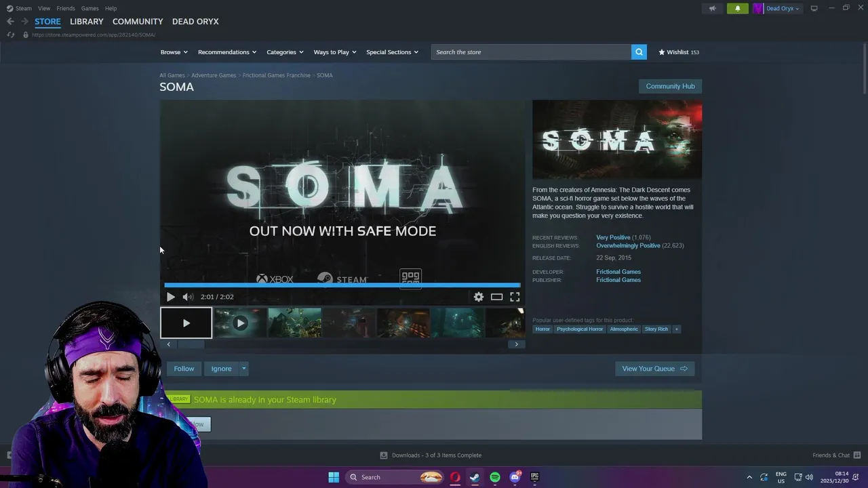
Task: Switch to the COMMUNITY tab
Action: (x=138, y=22)
